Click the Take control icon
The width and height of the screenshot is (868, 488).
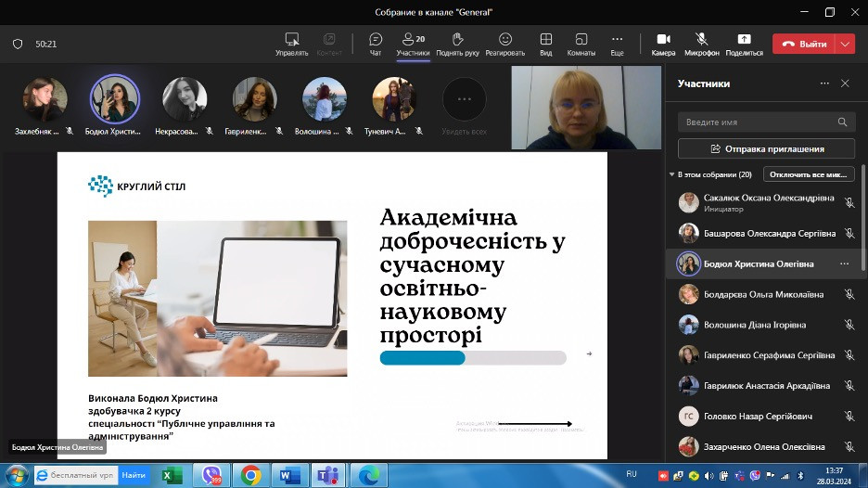[x=292, y=40]
